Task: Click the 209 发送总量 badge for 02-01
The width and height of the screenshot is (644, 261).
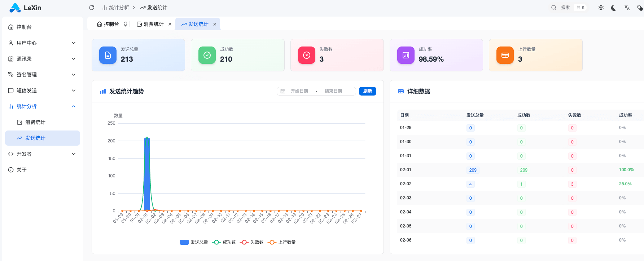Action: (473, 170)
